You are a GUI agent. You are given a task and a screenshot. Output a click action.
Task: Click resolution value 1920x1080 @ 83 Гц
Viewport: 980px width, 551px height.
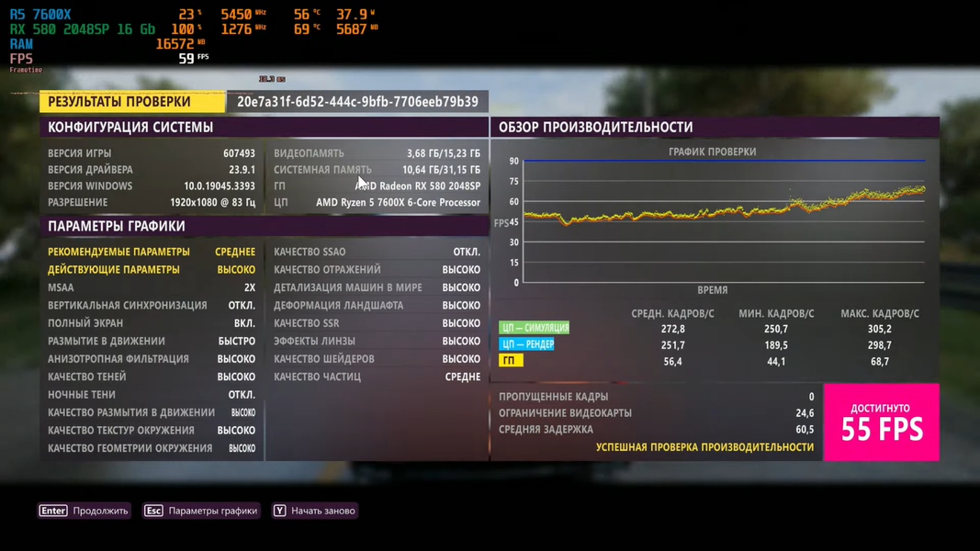[212, 202]
